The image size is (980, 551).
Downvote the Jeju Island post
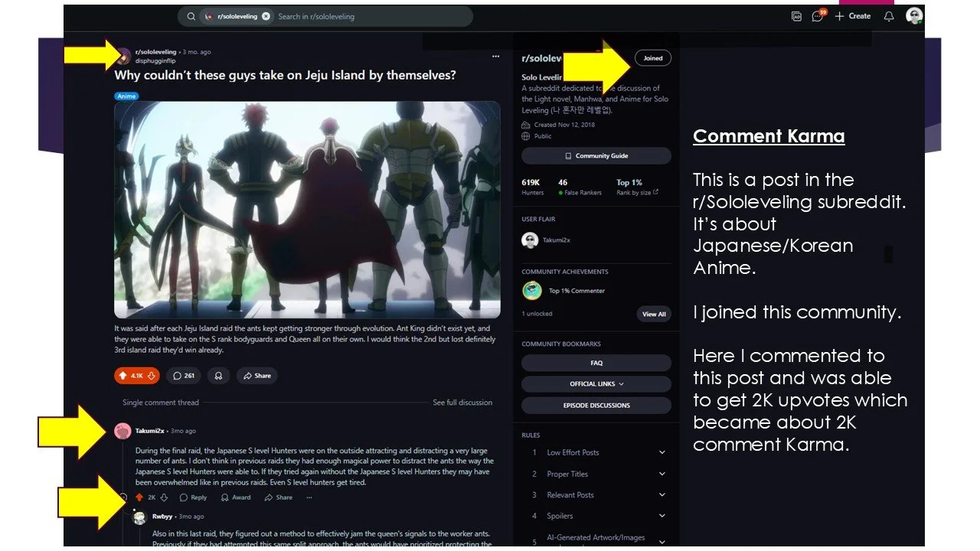[x=152, y=376]
